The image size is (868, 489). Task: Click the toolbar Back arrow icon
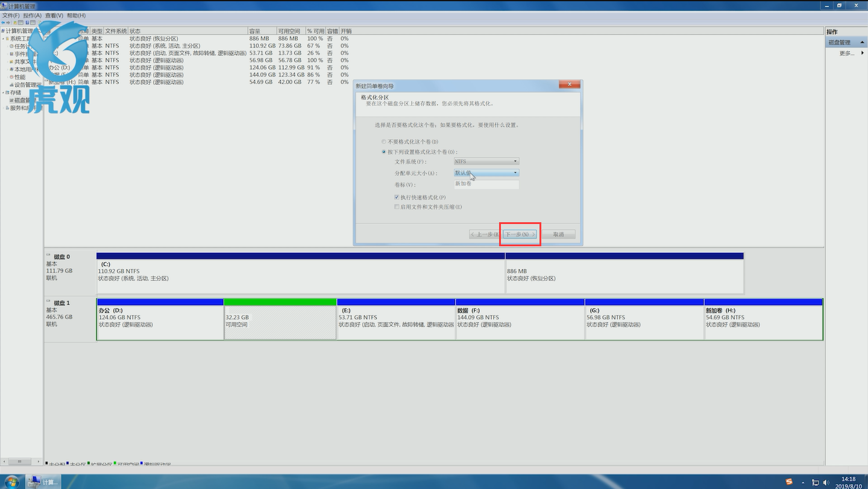click(x=4, y=22)
